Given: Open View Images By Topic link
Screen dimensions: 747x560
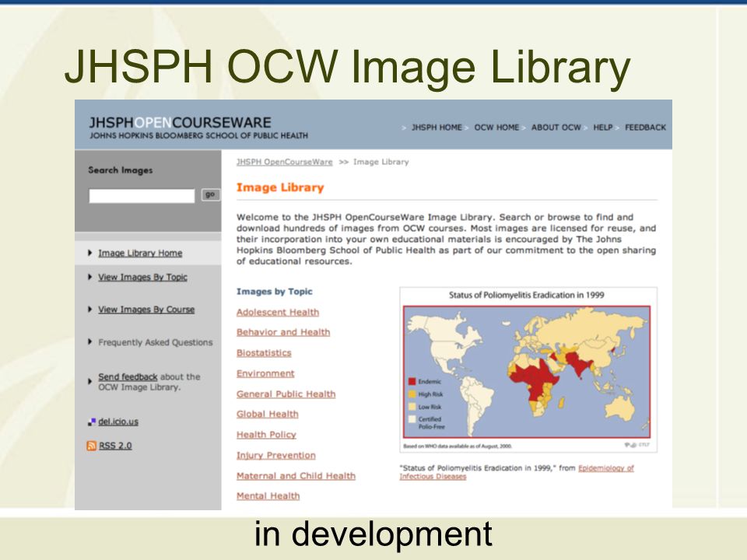Looking at the screenshot, I should click(142, 277).
